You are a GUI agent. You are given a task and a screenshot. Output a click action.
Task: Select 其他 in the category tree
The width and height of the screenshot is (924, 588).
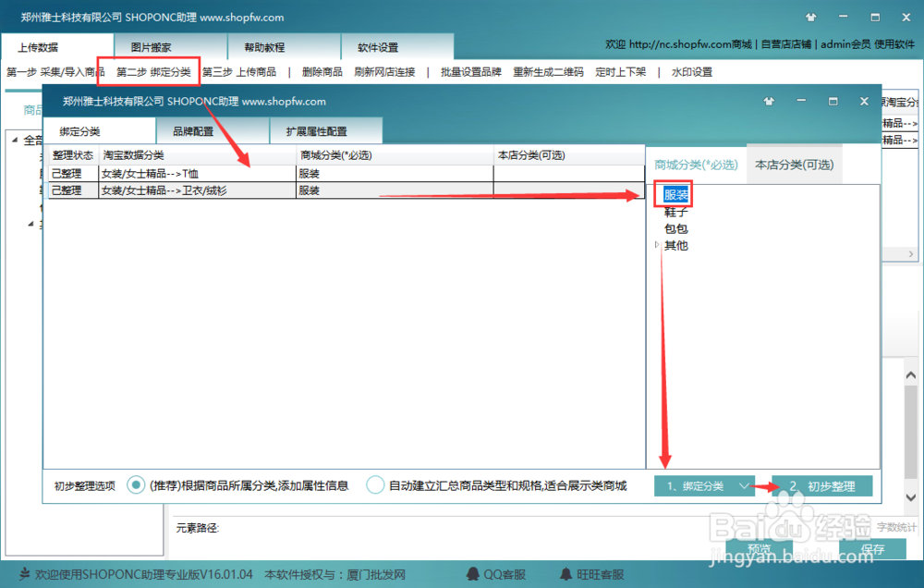tap(676, 245)
